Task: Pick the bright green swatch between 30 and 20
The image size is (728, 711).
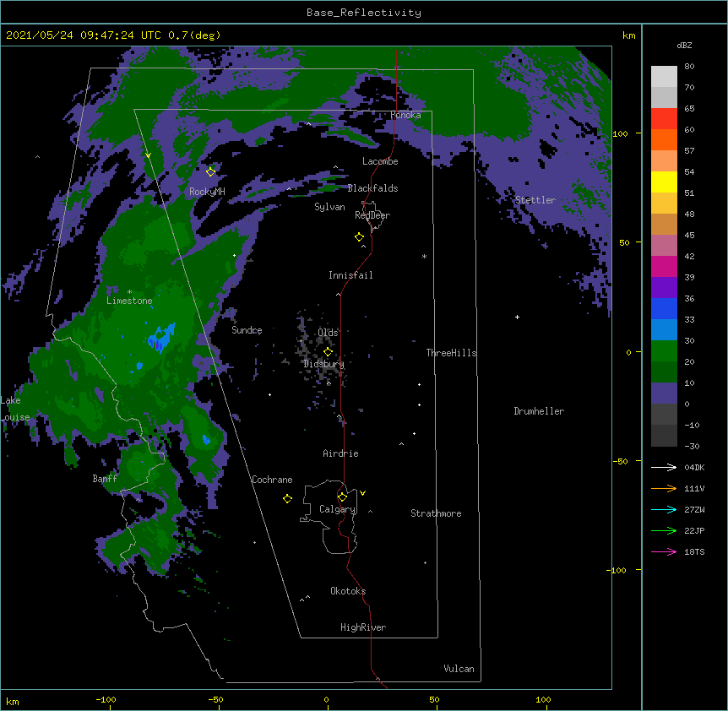Action: [x=664, y=351]
